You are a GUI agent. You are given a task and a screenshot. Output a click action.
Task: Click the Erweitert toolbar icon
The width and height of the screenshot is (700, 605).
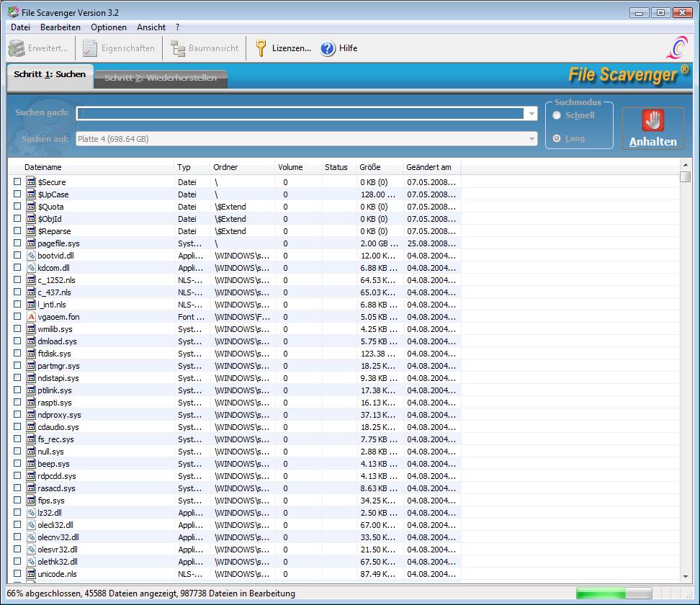[17, 48]
